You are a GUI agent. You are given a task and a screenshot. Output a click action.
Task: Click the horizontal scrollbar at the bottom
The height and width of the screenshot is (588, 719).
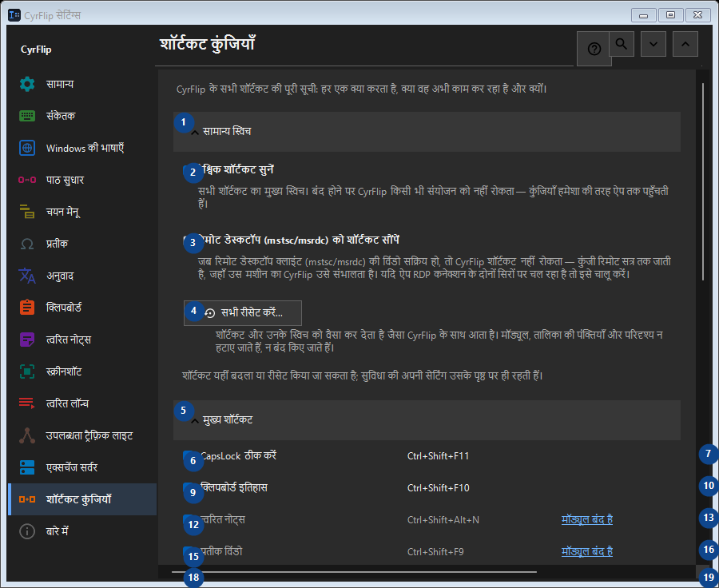coord(354,572)
